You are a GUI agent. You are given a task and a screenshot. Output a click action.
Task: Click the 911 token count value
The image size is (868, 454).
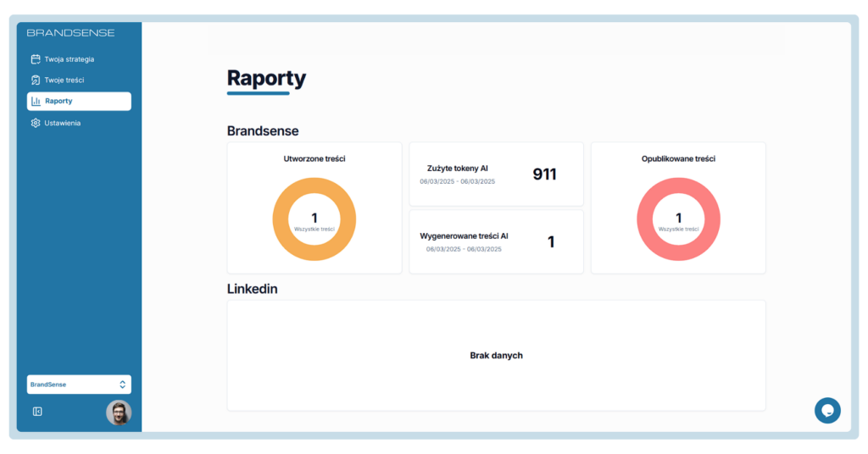(544, 174)
